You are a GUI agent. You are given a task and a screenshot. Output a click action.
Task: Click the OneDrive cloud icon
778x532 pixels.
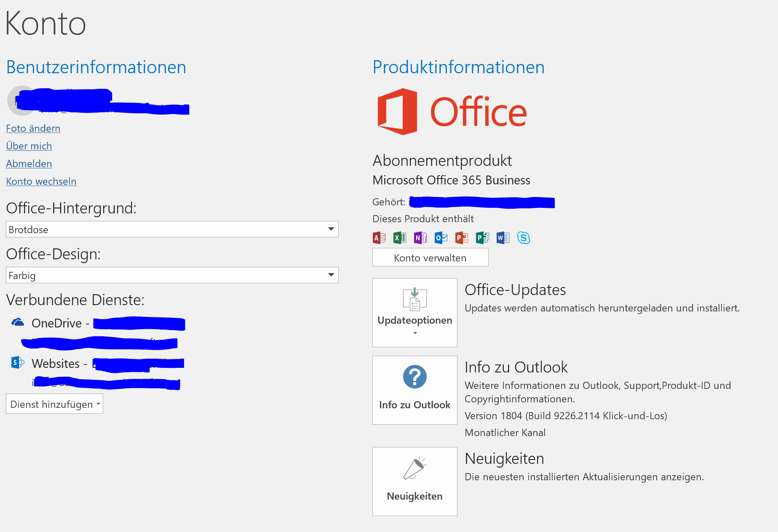point(18,322)
